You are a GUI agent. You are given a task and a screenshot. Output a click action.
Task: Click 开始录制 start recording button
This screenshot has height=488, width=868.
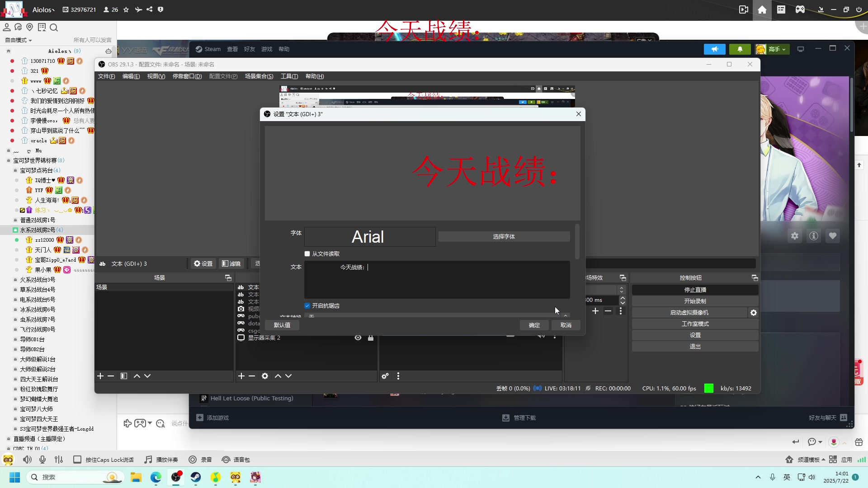click(695, 301)
